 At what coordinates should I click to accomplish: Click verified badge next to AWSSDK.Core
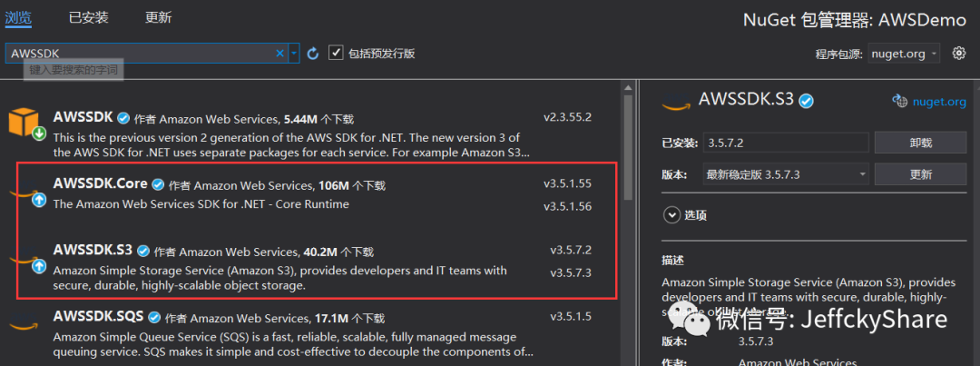coord(158,184)
